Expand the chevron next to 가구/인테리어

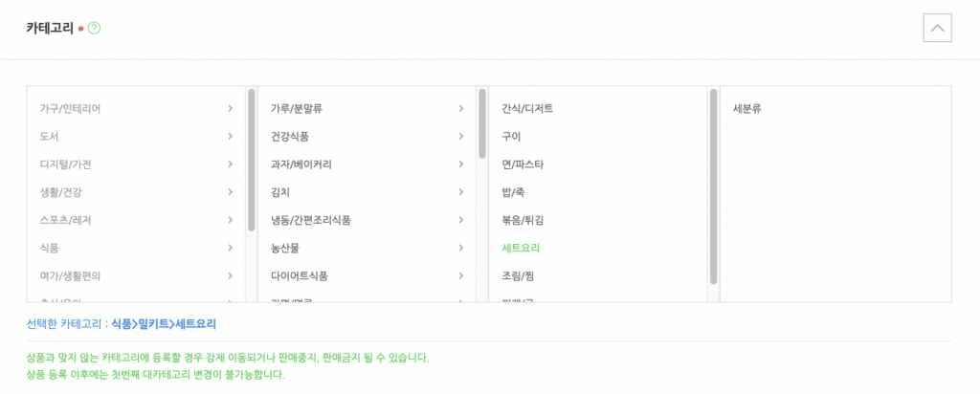coord(231,109)
